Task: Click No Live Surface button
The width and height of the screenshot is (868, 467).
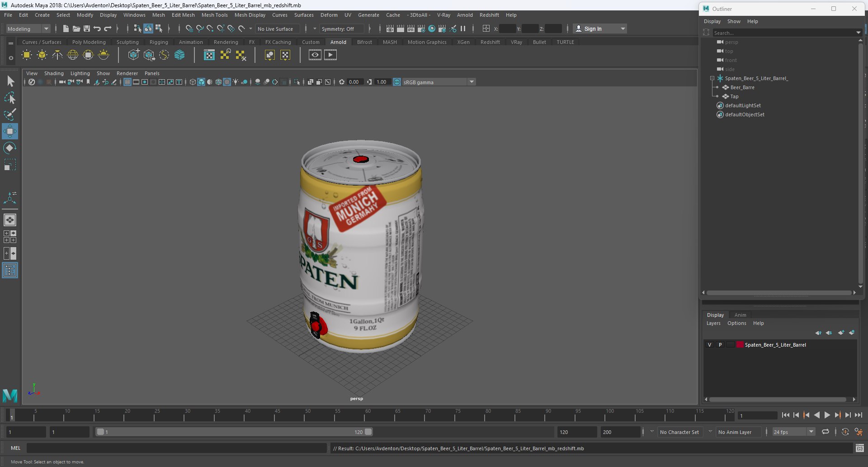Action: [x=275, y=29]
